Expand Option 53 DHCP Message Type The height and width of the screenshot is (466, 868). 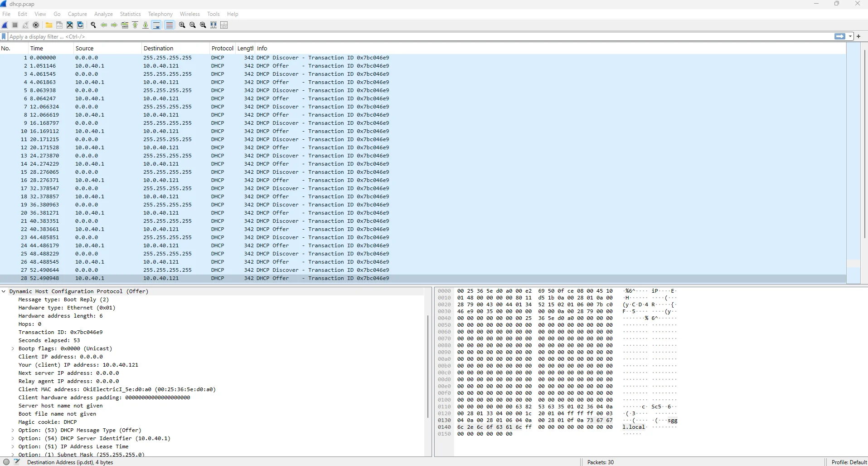tap(13, 430)
